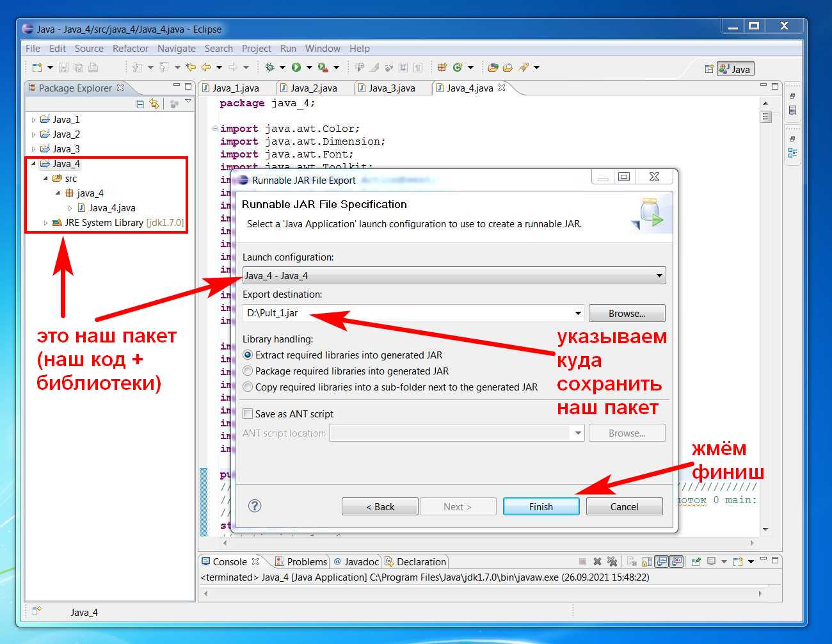Click Link with Editor in Package Explorer
Screen dimensions: 832x644
[154, 104]
